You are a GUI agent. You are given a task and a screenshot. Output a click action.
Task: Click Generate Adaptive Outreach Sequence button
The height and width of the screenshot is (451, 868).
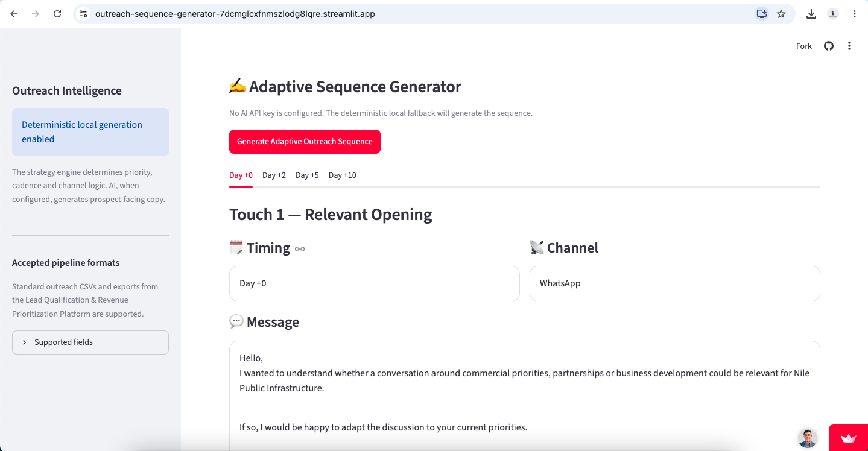coord(305,142)
